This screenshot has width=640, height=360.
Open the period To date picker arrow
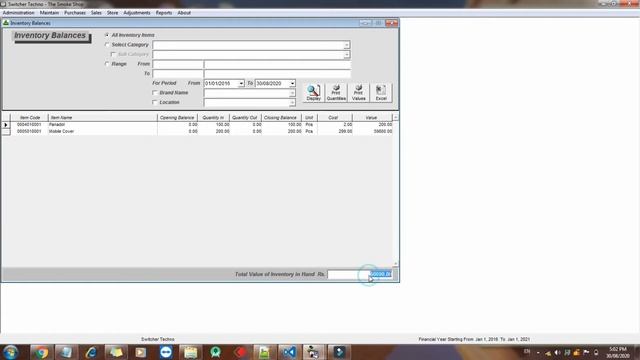pos(292,83)
